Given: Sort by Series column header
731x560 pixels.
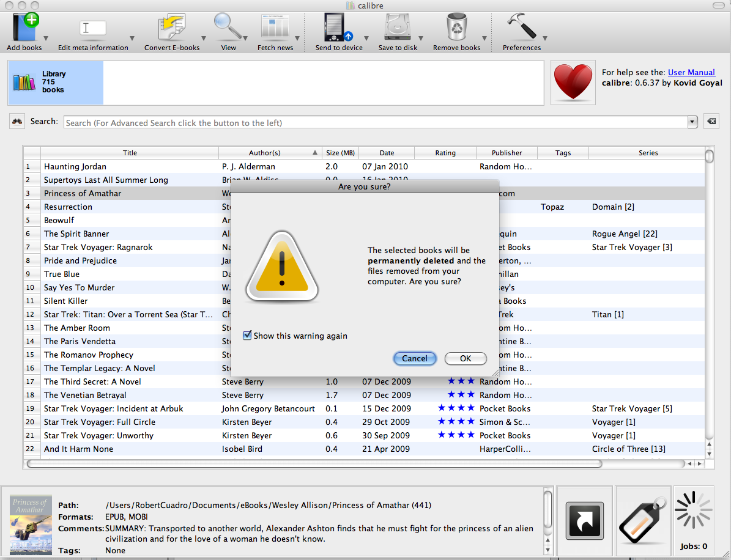Looking at the screenshot, I should click(x=648, y=153).
